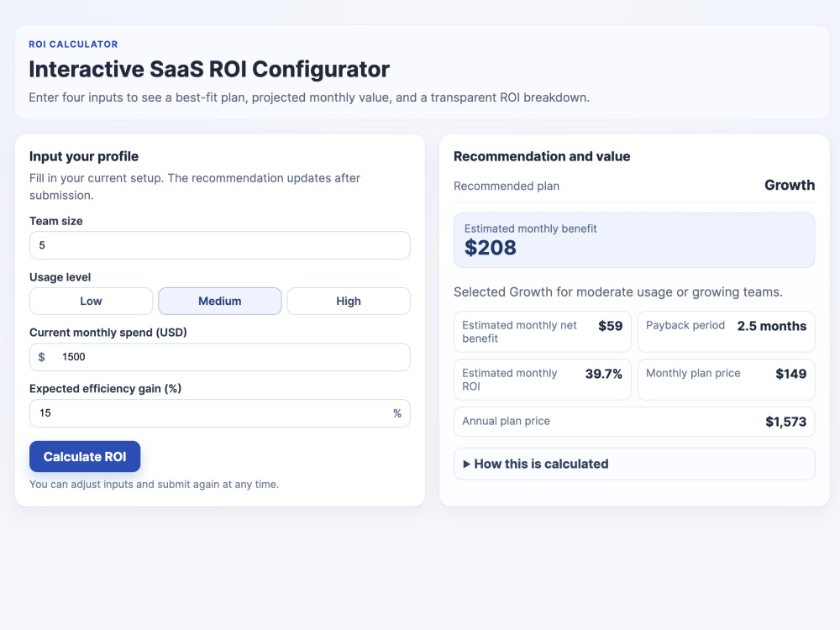Image resolution: width=840 pixels, height=630 pixels.
Task: Click the Calculate ROI button
Action: point(85,456)
